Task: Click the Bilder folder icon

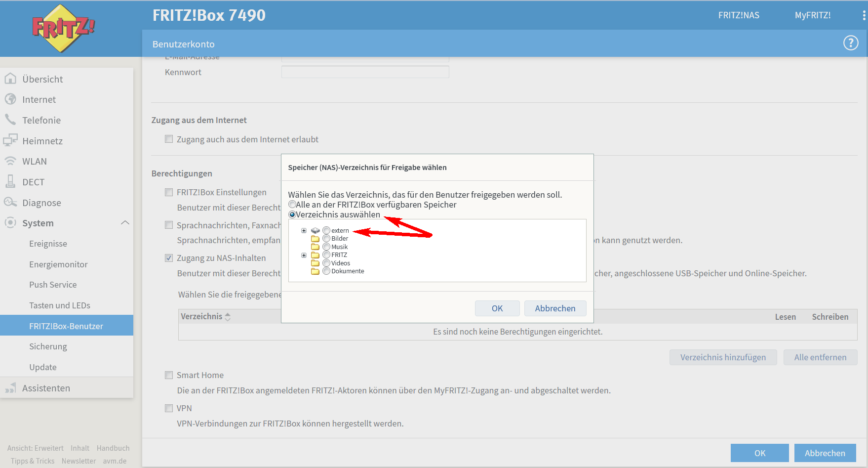Action: pyautogui.click(x=315, y=239)
